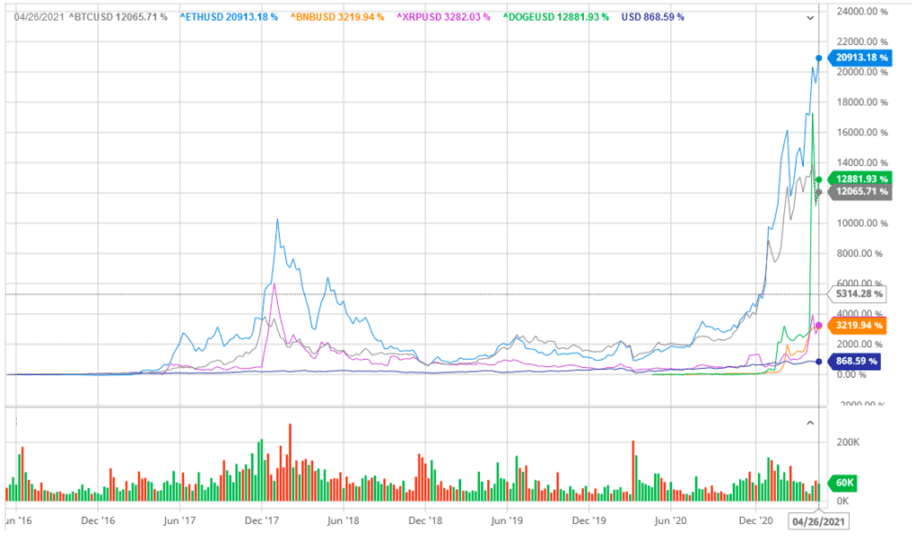Click the 22000.00 % axis label
Image resolution: width=924 pixels, height=542 pixels.
point(862,42)
